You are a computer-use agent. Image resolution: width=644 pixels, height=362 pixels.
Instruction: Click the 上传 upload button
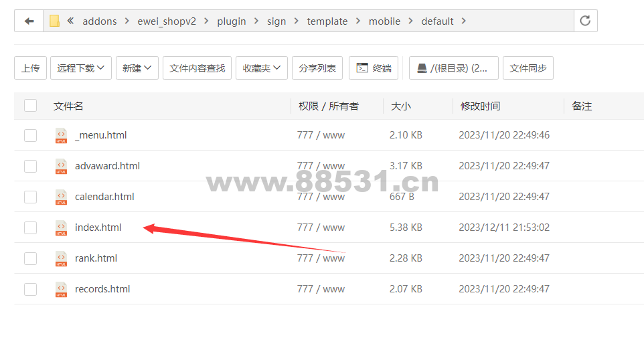30,68
